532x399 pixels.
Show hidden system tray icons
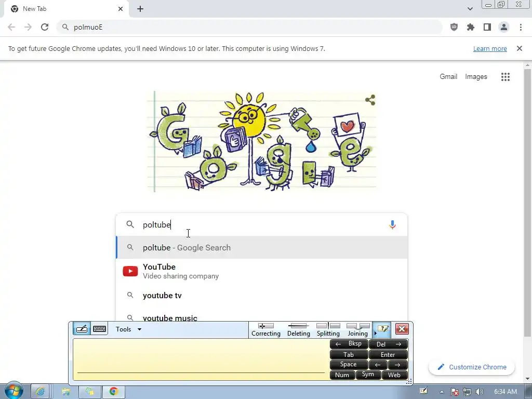click(442, 392)
